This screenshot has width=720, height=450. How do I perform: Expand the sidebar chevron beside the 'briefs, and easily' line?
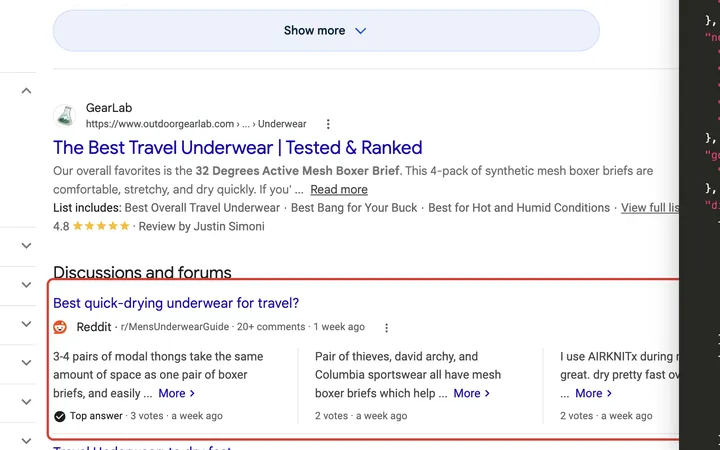pyautogui.click(x=26, y=402)
